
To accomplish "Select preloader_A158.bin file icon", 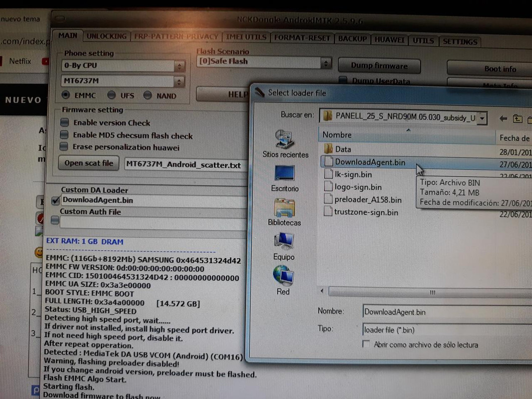I will click(x=328, y=199).
